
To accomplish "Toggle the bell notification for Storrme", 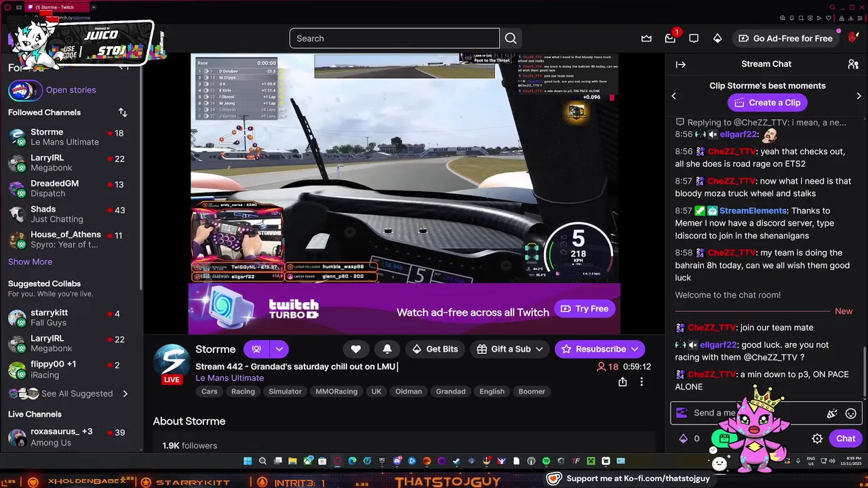I will click(x=387, y=349).
